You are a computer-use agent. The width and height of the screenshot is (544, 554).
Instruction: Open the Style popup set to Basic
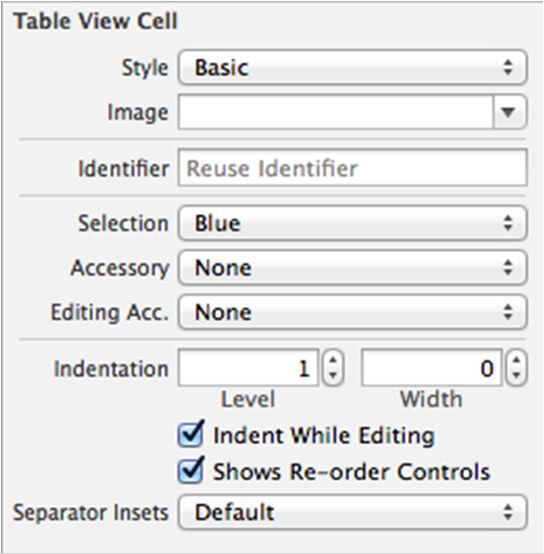[x=353, y=67]
